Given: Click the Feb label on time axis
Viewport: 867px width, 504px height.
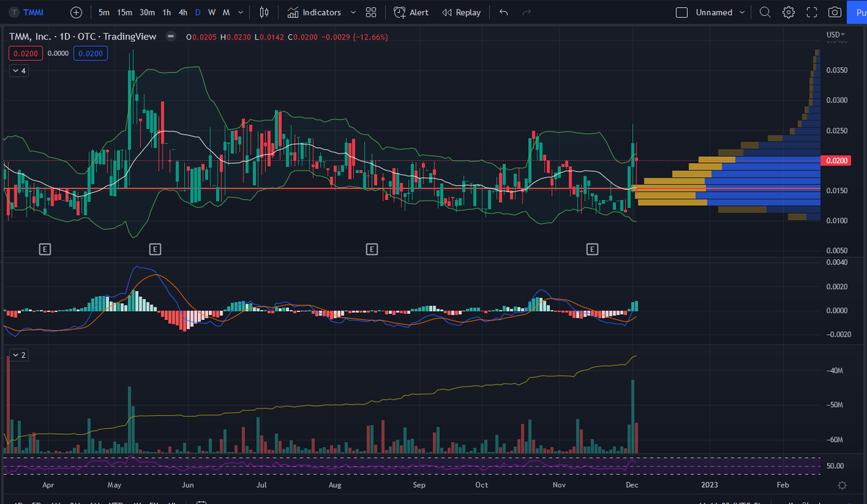Looking at the screenshot, I should coord(782,485).
